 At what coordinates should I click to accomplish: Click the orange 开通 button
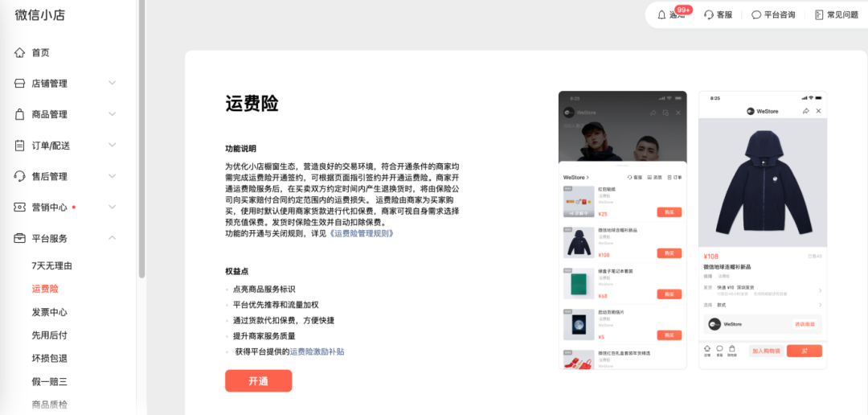[259, 381]
